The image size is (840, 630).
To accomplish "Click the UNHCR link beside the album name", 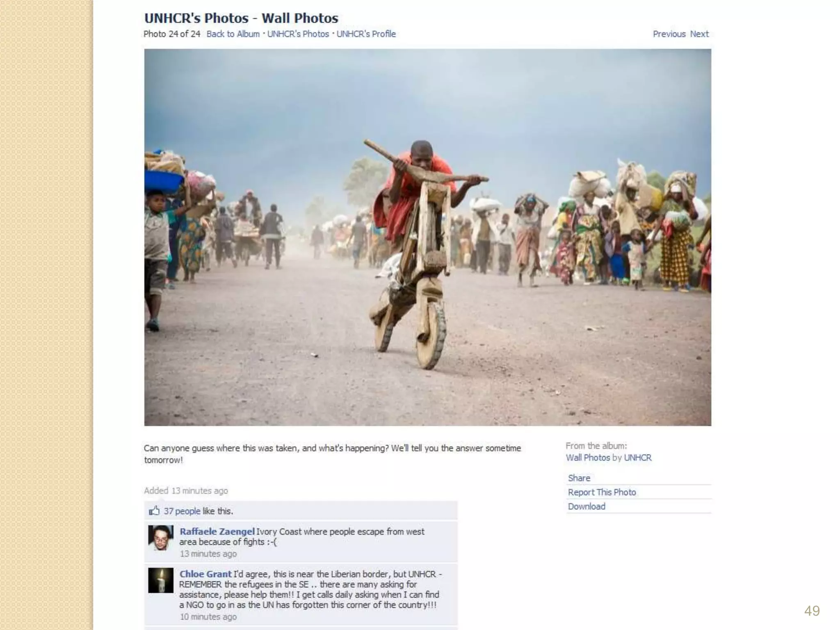I will click(x=637, y=458).
